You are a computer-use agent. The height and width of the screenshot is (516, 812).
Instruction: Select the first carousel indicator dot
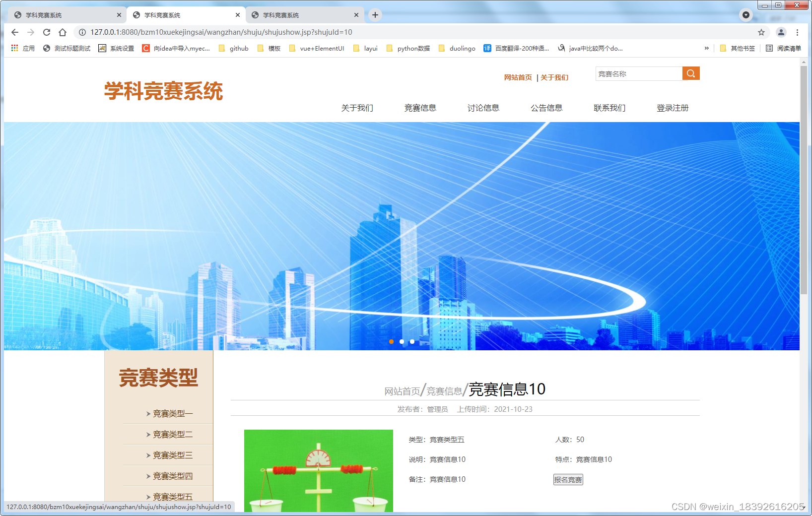point(392,341)
